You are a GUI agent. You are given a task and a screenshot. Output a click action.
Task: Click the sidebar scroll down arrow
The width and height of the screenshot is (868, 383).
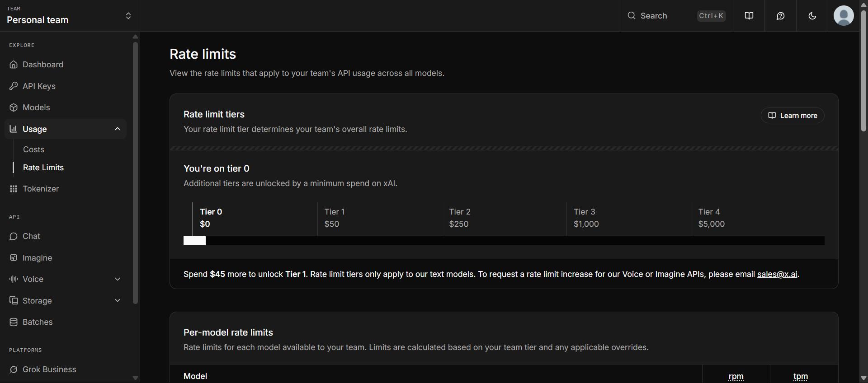(135, 378)
